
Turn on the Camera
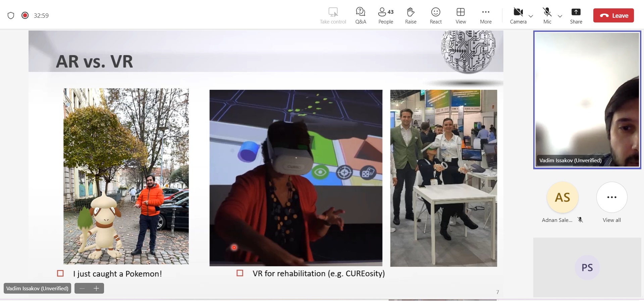click(518, 15)
